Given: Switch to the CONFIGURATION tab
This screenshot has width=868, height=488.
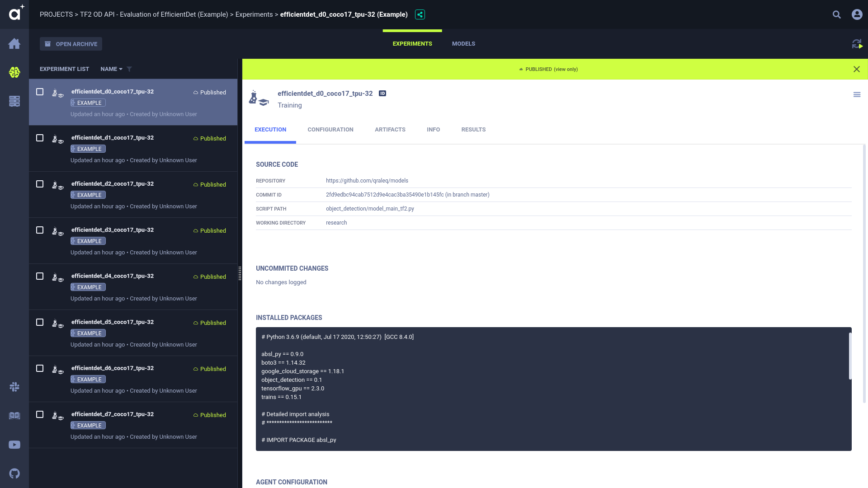Looking at the screenshot, I should (330, 130).
